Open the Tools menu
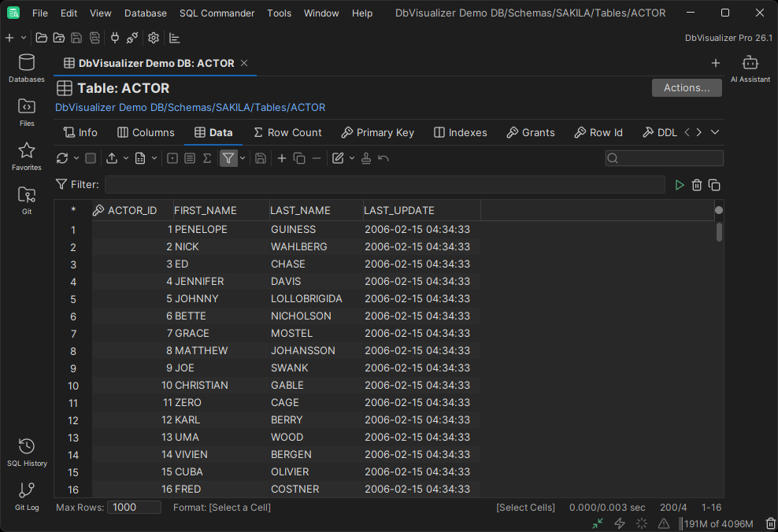This screenshot has width=778, height=532. (x=279, y=13)
